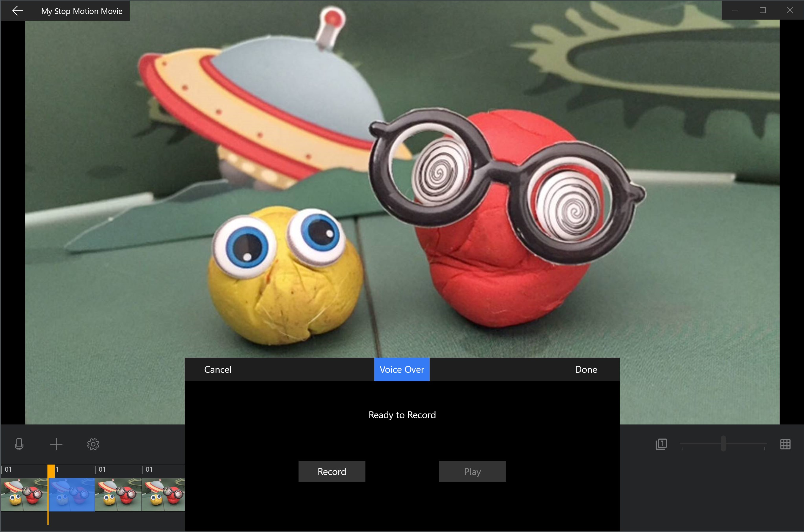Viewport: 804px width, 532px height.
Task: Click the orange playhead marker
Action: pyautogui.click(x=51, y=471)
